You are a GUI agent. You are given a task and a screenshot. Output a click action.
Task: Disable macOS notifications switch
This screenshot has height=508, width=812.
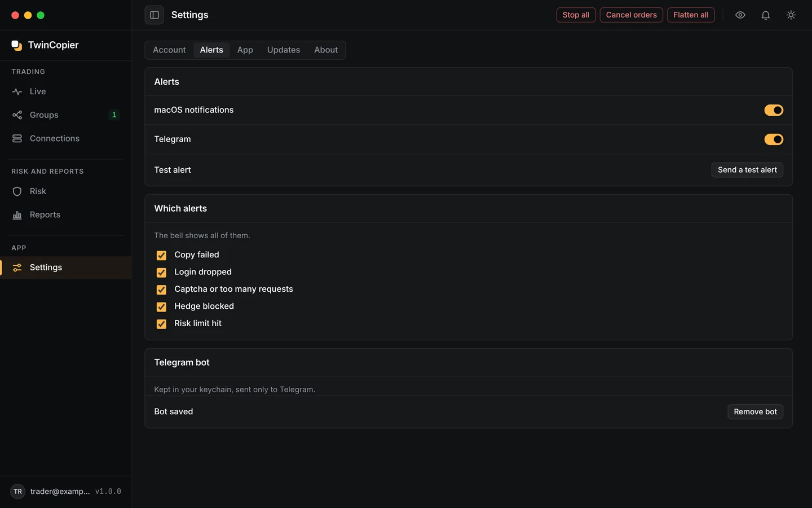(774, 110)
